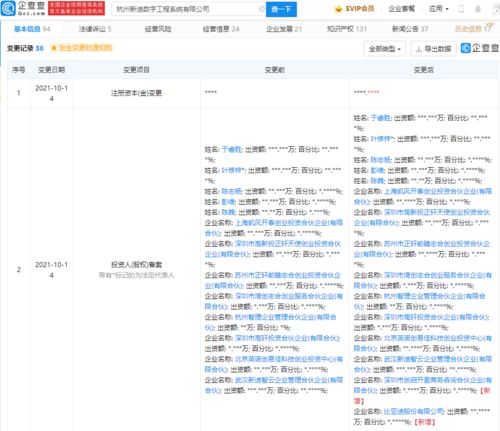Open the 比亚迪股份有限公司 link

tap(414, 412)
